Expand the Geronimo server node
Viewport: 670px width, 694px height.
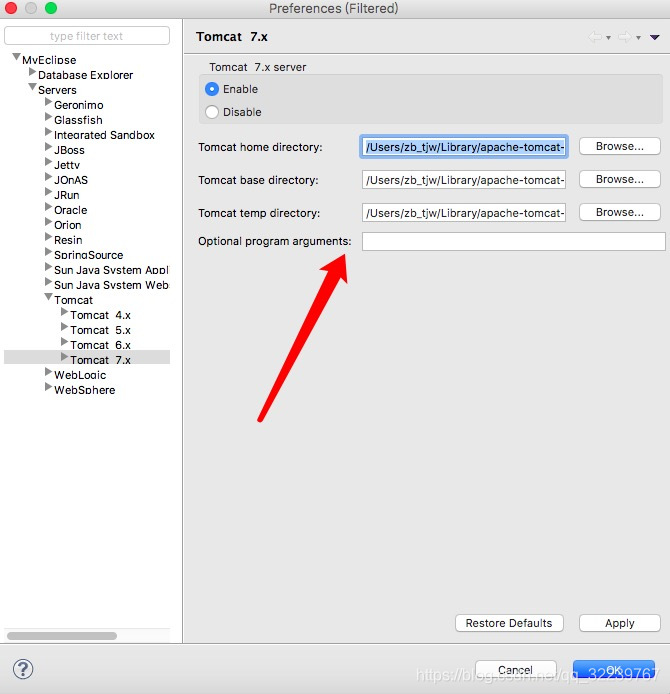point(48,102)
